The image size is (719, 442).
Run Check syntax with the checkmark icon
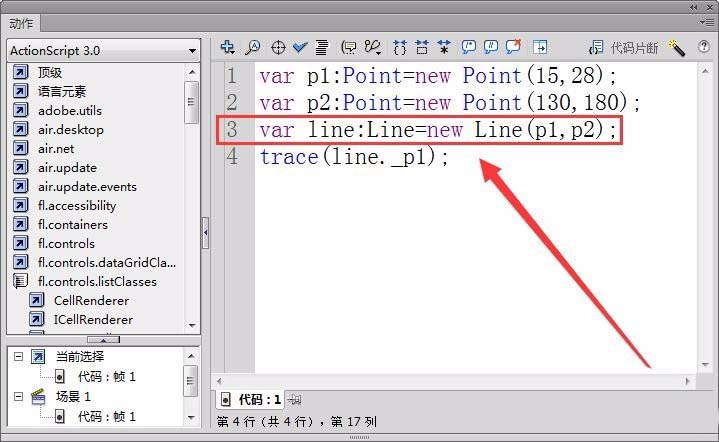pos(300,47)
